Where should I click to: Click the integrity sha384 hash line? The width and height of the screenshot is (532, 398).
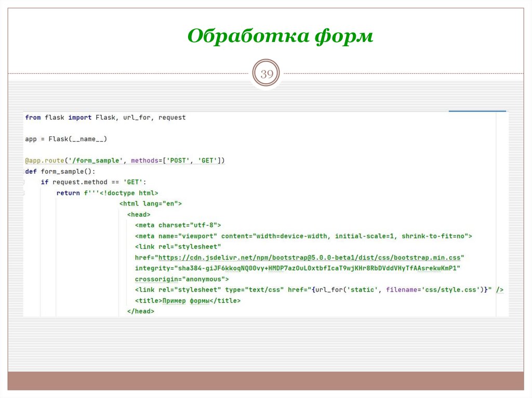pos(298,268)
